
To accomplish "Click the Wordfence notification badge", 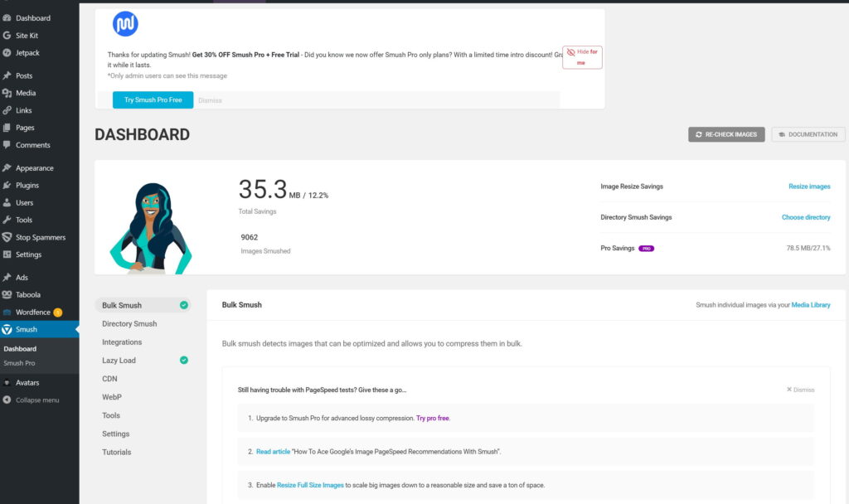I will click(x=57, y=313).
